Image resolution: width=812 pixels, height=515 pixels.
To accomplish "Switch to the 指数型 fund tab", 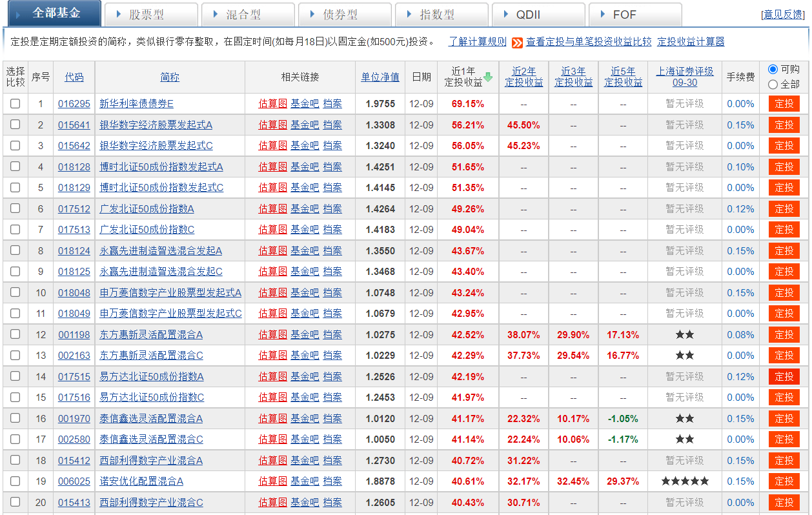I will coord(441,14).
